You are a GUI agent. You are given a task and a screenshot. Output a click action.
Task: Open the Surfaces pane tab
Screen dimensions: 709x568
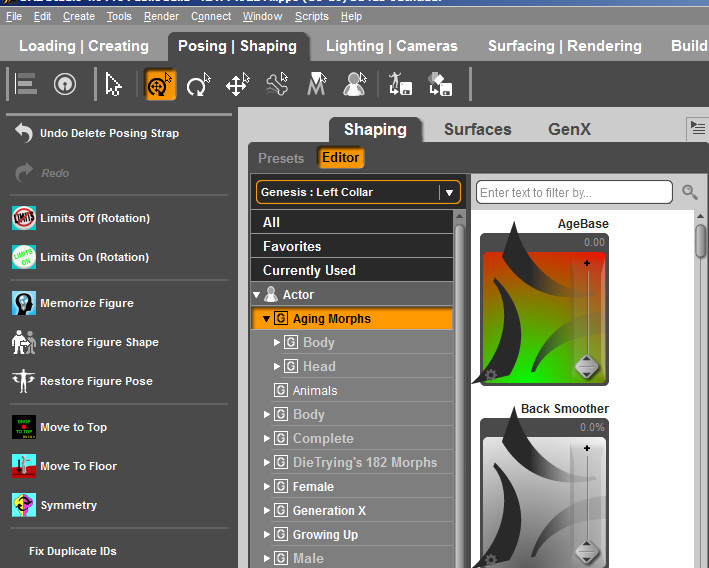coord(477,129)
